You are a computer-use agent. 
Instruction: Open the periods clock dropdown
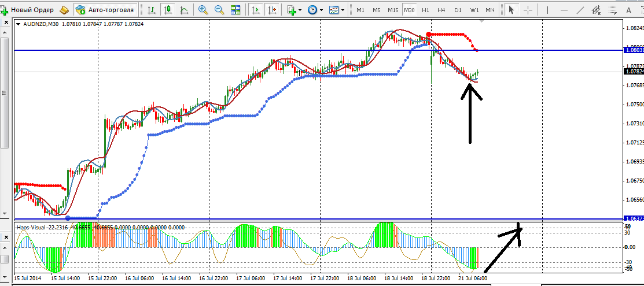(314, 10)
